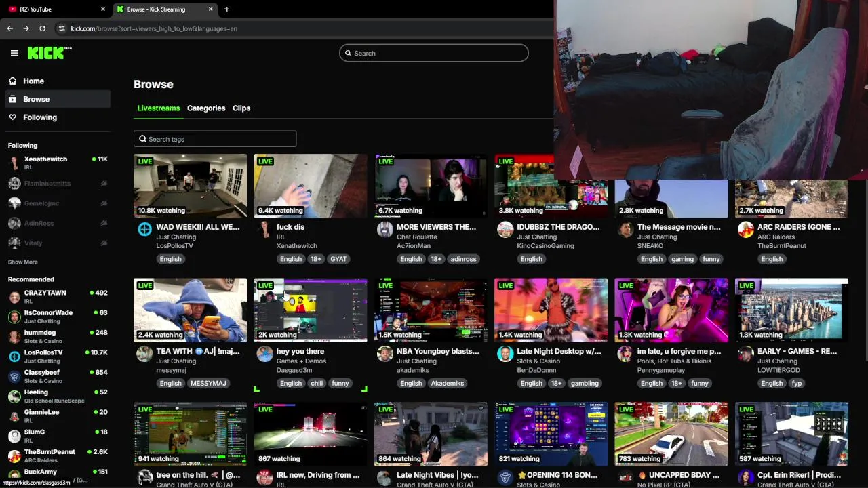Open hummdog recommended channel

[58, 337]
